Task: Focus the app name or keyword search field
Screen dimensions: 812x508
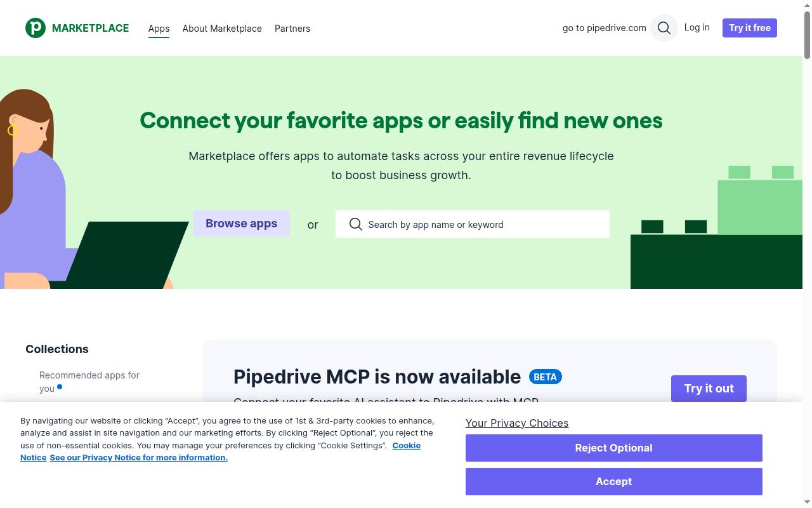Action: [473, 224]
